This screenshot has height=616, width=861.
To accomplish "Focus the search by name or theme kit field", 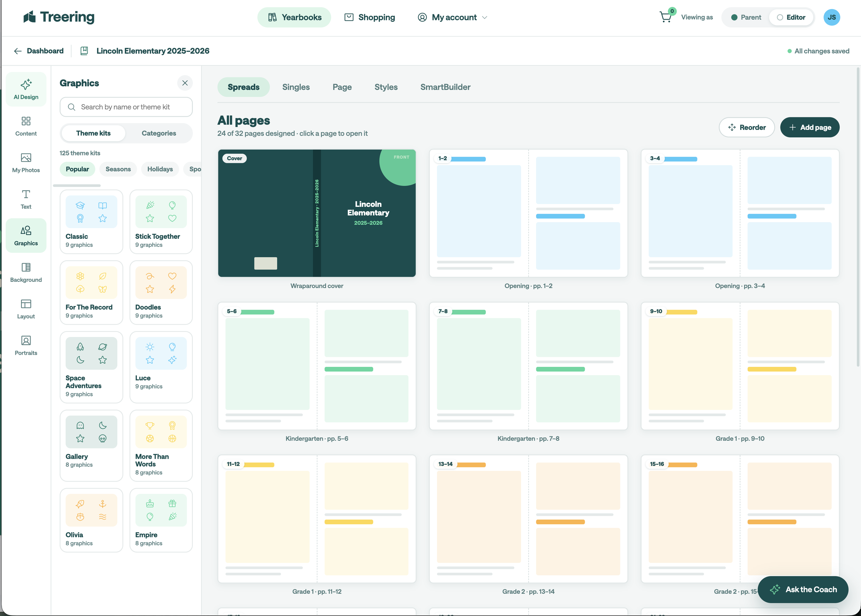I will [126, 107].
